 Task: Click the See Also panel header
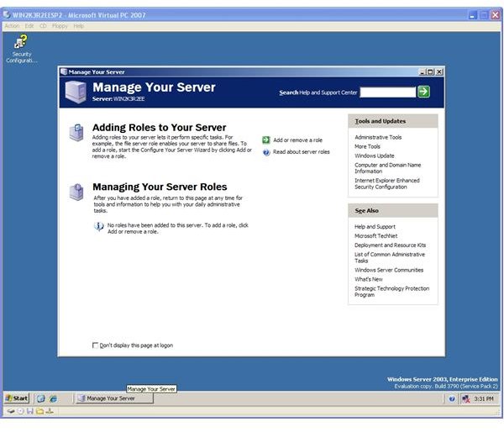393,211
